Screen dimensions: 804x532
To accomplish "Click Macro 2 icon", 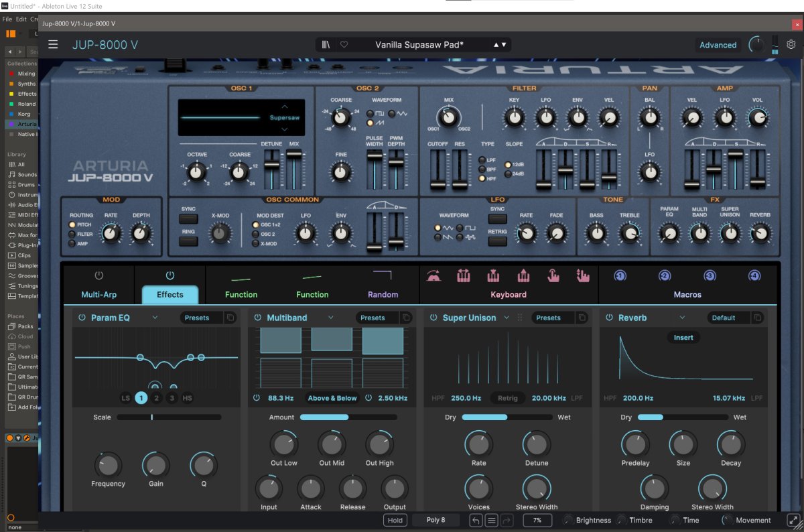I will click(x=665, y=276).
